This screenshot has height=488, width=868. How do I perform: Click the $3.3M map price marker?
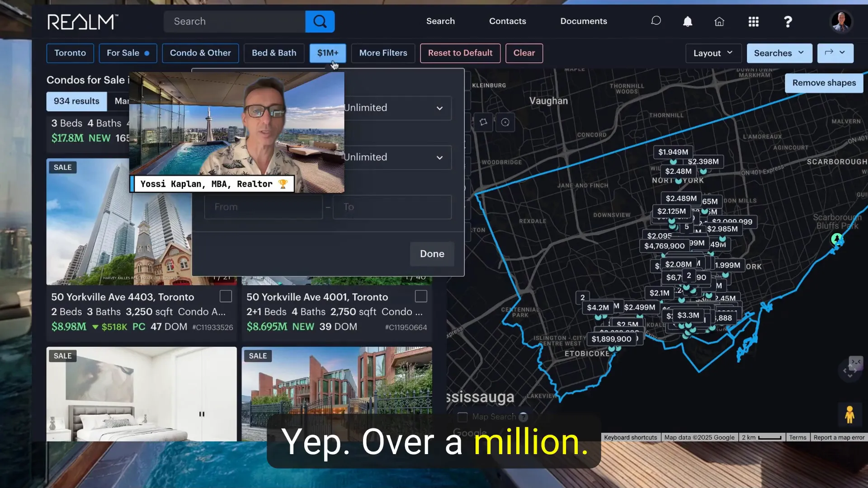(x=688, y=315)
